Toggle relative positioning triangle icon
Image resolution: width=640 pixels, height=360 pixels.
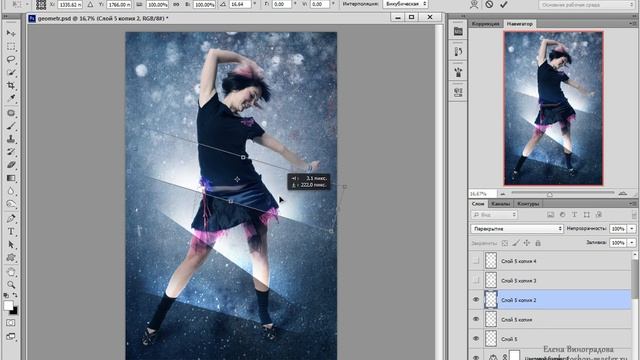[90, 4]
